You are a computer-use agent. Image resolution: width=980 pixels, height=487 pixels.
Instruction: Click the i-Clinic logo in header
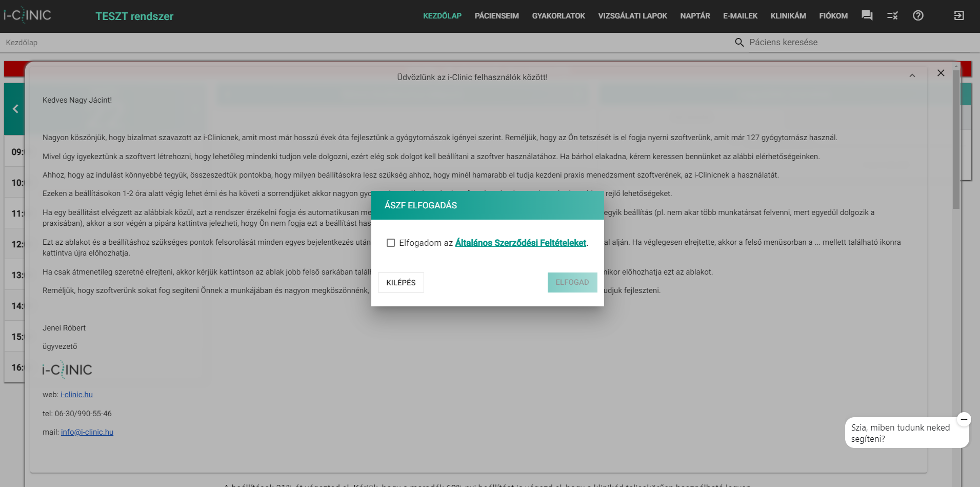28,15
